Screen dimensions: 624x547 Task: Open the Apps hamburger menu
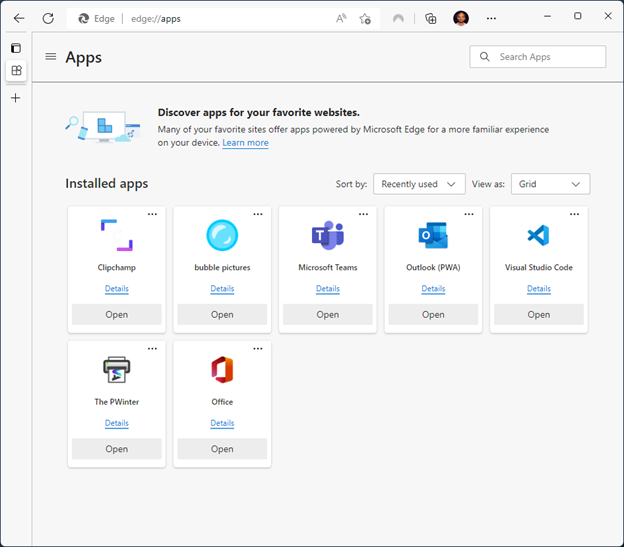[51, 57]
